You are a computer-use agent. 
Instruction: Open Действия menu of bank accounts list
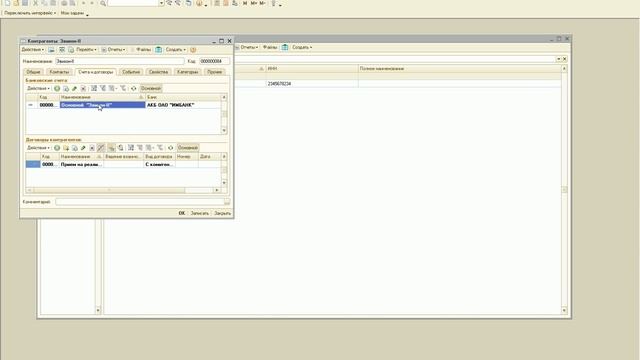click(38, 88)
